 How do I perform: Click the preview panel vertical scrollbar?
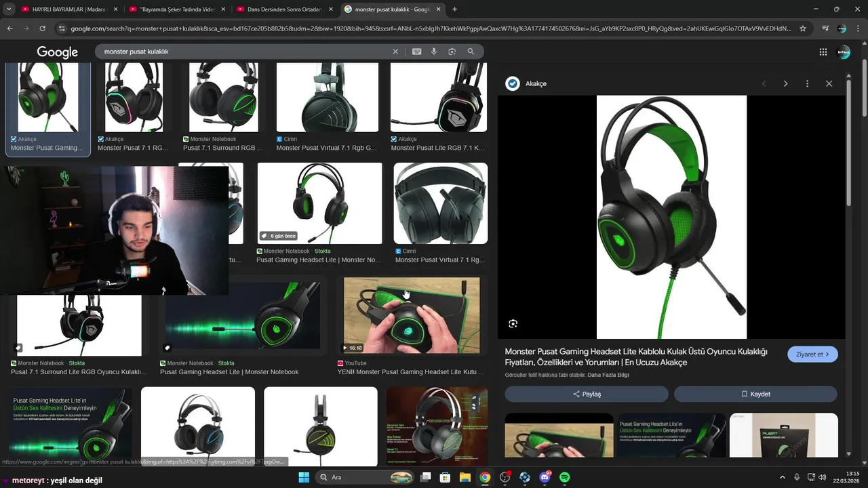(848, 144)
